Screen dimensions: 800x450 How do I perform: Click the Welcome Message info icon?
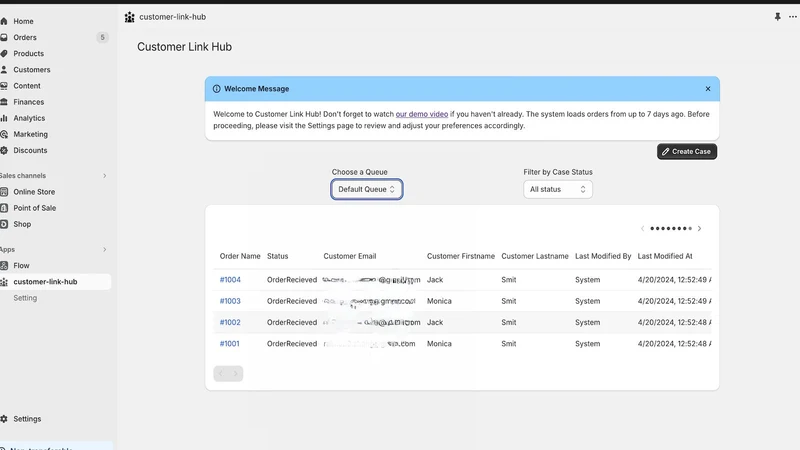pos(216,89)
